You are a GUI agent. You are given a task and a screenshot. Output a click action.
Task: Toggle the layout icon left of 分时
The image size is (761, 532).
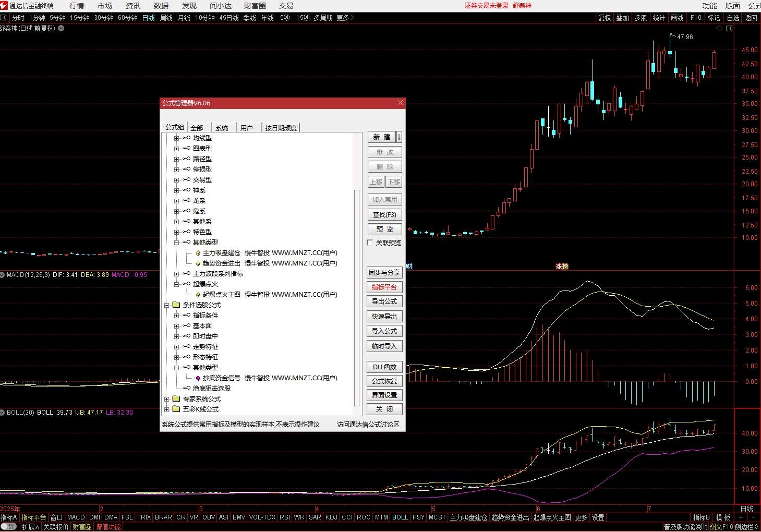click(x=4, y=18)
